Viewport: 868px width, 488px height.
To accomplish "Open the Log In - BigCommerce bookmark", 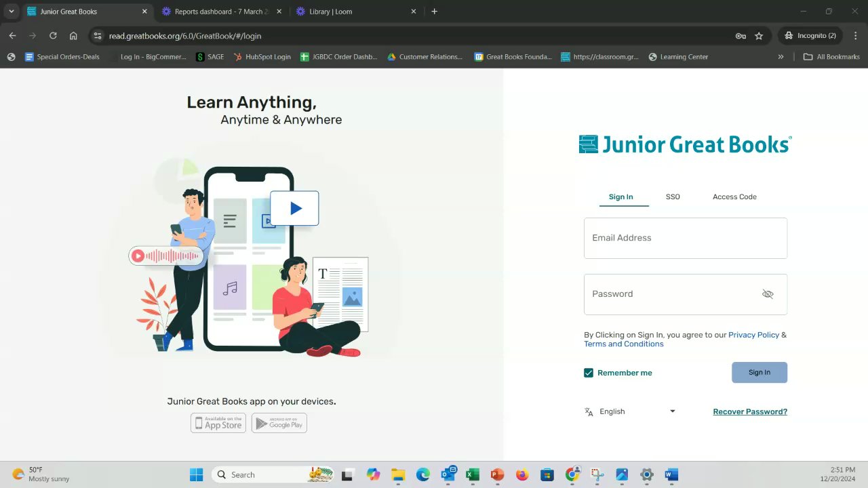I will 147,57.
